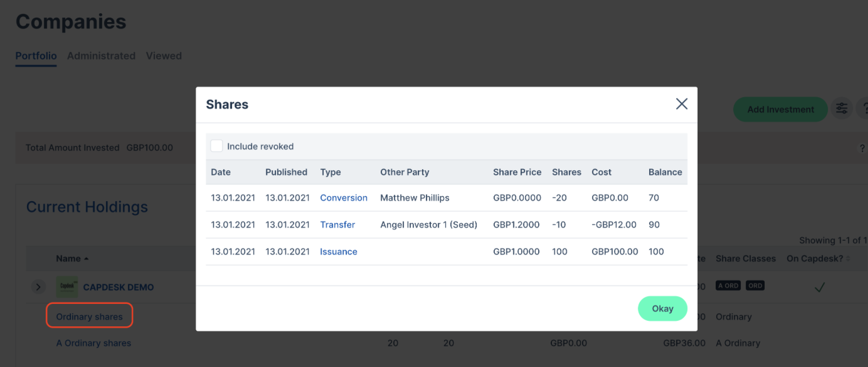This screenshot has width=868, height=367.
Task: Click the Capdesk company logo thumbnail
Action: (67, 287)
